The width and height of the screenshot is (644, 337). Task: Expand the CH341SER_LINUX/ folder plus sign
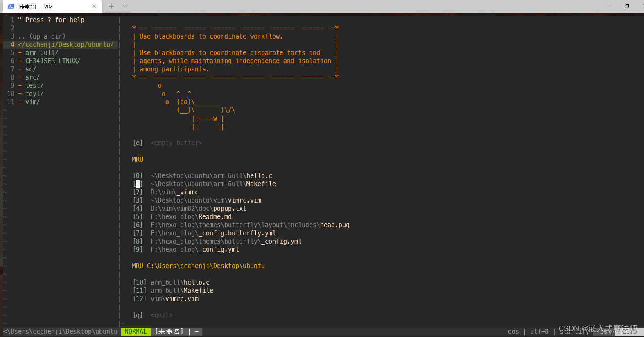click(20, 61)
